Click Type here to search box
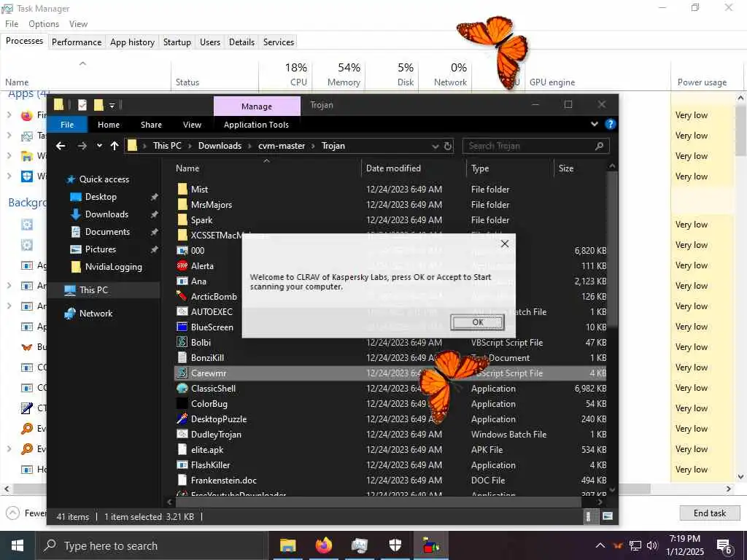 coord(152,545)
